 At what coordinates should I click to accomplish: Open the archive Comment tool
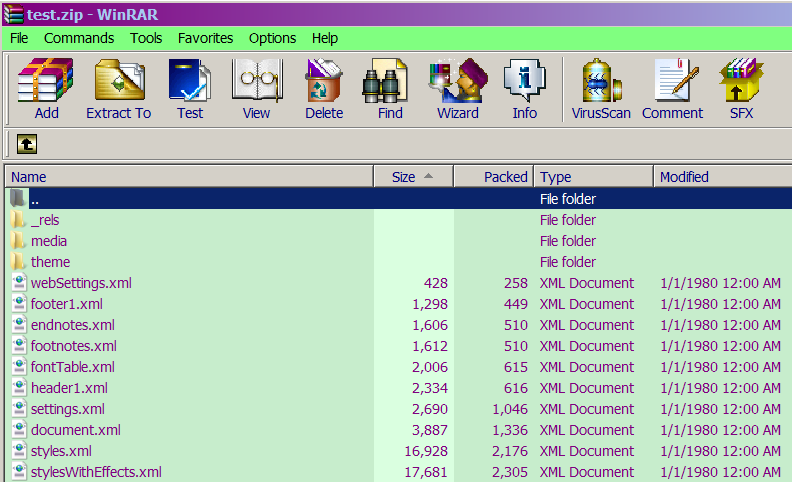(676, 81)
